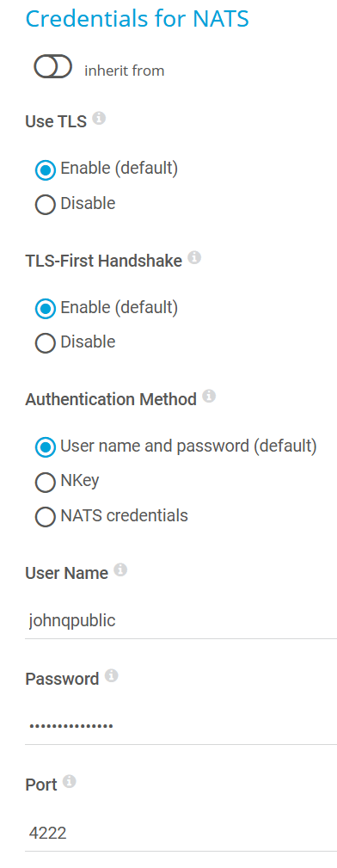Toggle the inherit from switch
Screen dimensions: 337x868
[x=53, y=67]
